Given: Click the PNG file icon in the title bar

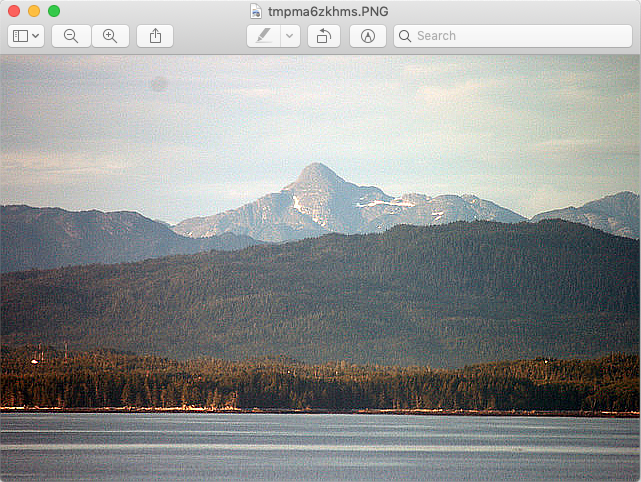Looking at the screenshot, I should 256,11.
